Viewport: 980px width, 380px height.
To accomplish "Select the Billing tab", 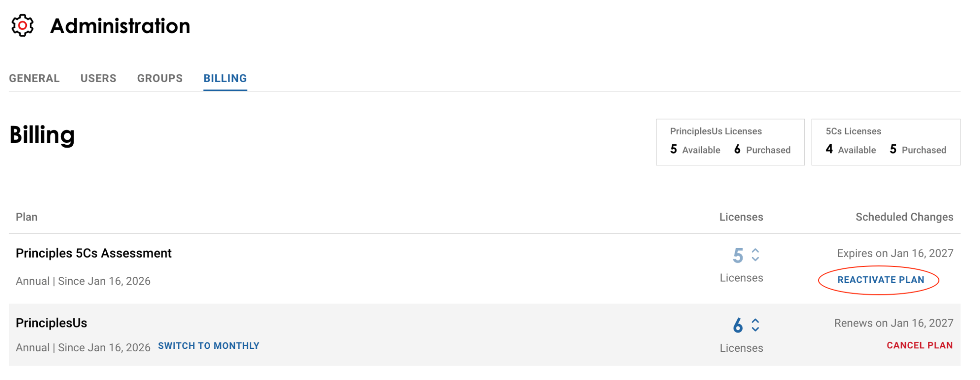I will (225, 78).
